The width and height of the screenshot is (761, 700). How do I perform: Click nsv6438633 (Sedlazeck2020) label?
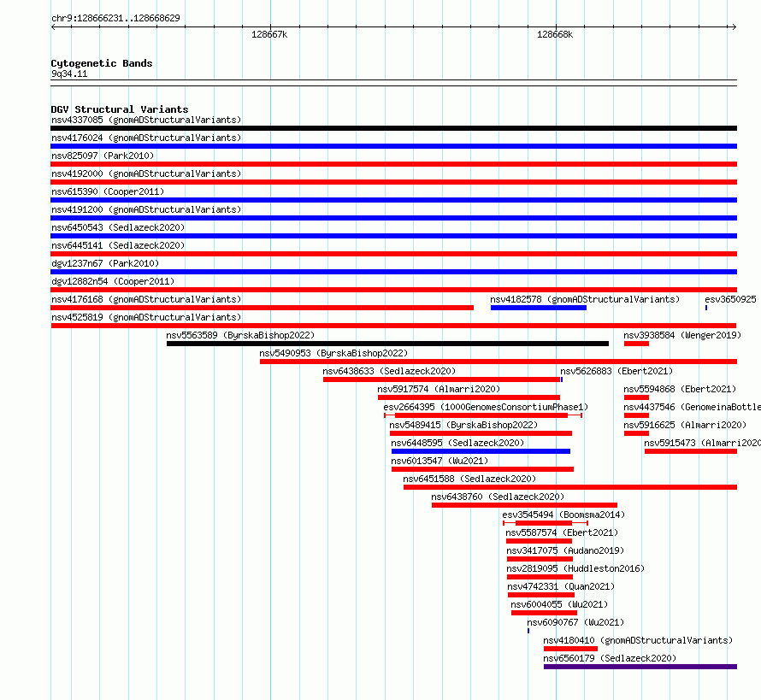389,371
